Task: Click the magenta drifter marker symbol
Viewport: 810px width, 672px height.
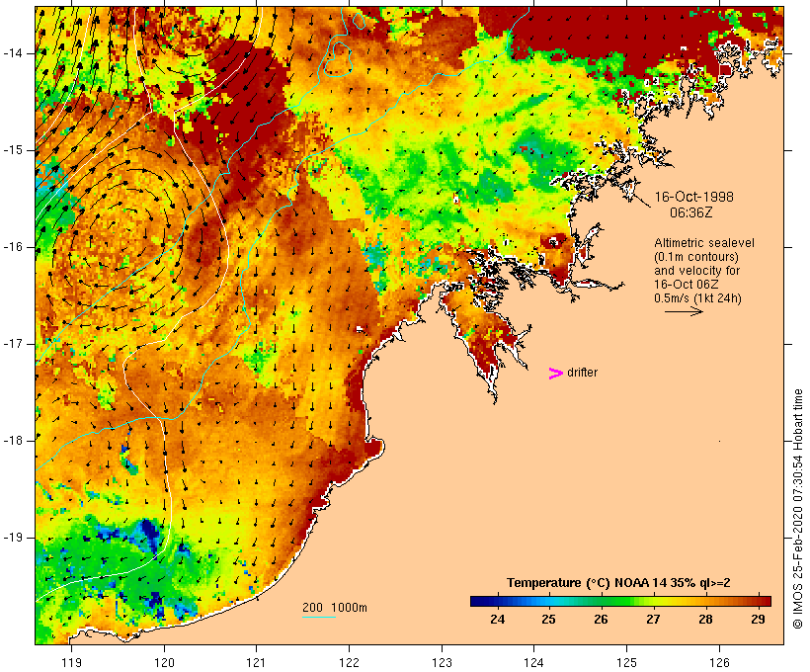Action: tap(556, 374)
